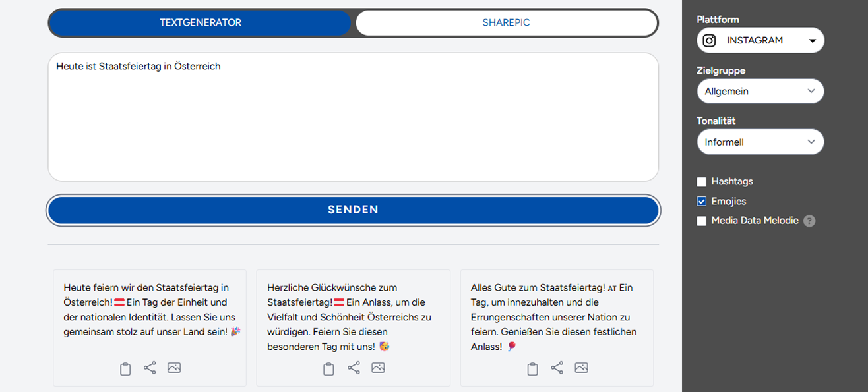Toggle the Media Data Melodie checkbox

(x=702, y=221)
